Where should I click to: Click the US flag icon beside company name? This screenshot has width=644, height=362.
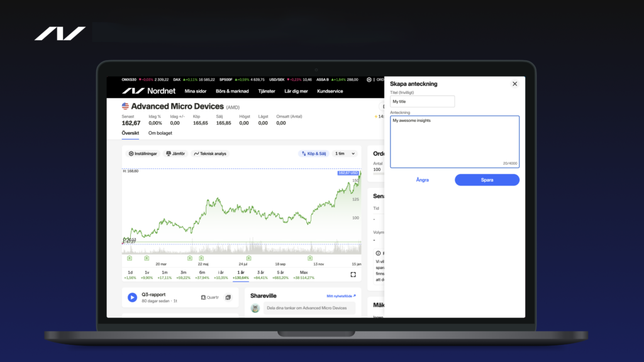tap(125, 106)
